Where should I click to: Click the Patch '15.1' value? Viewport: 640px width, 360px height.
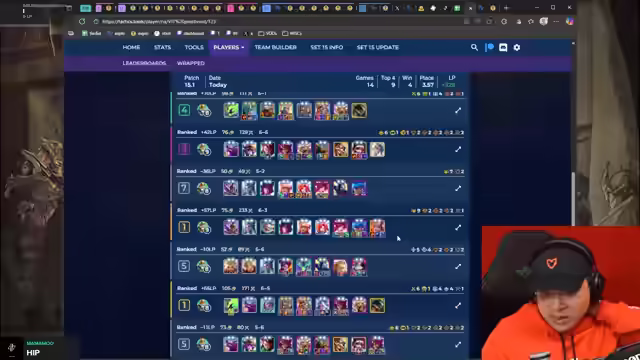pyautogui.click(x=189, y=85)
